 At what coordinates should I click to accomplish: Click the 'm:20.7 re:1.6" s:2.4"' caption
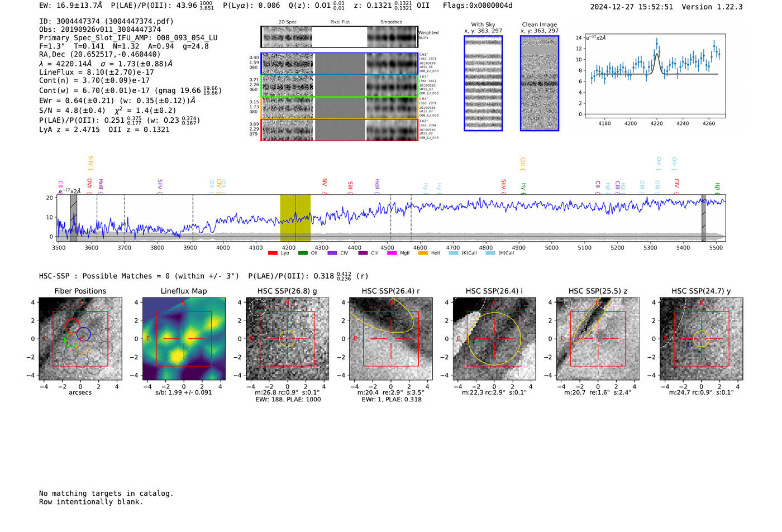598,392
